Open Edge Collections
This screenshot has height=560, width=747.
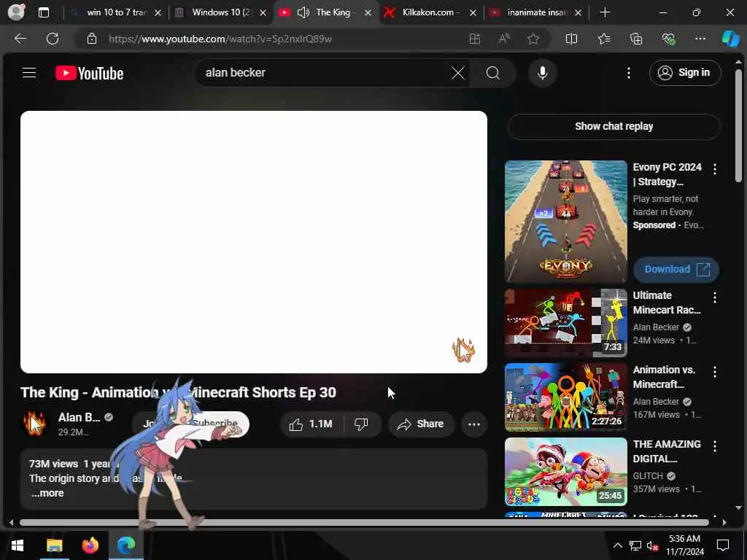(x=636, y=39)
